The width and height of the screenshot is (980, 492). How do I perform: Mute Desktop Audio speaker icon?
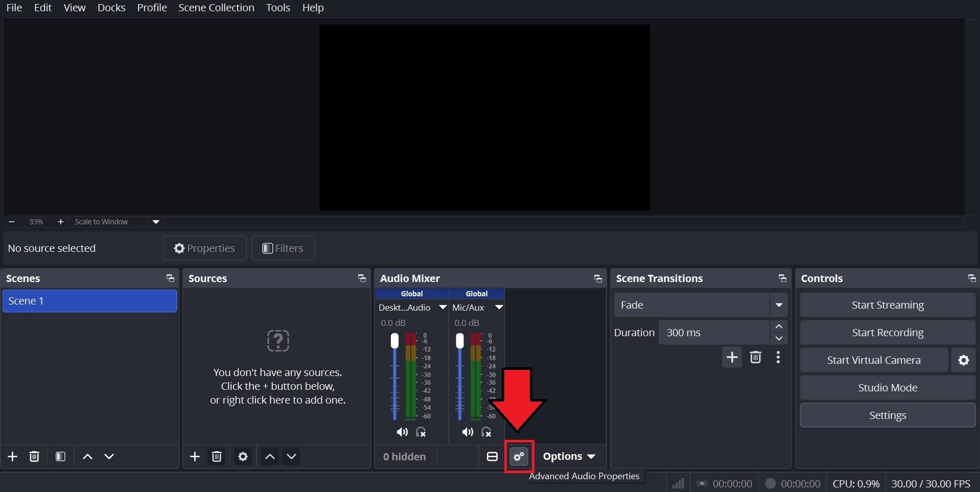(x=402, y=432)
